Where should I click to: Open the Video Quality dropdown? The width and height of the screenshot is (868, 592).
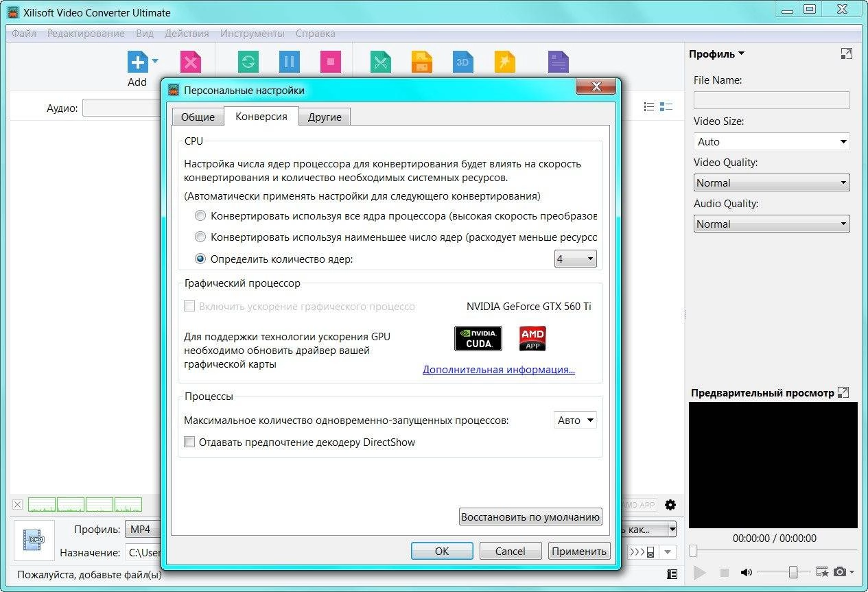[772, 183]
